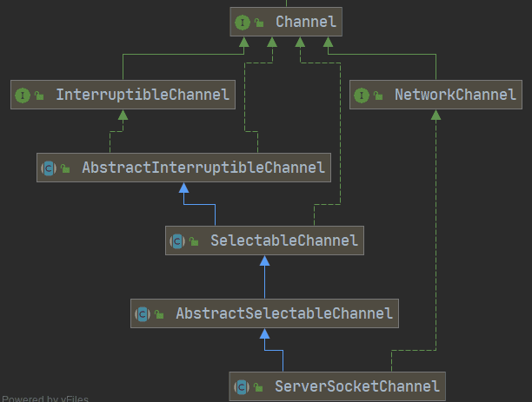Select the AbstractSelectableChannel node label
The height and width of the screenshot is (402, 532).
pyautogui.click(x=283, y=313)
